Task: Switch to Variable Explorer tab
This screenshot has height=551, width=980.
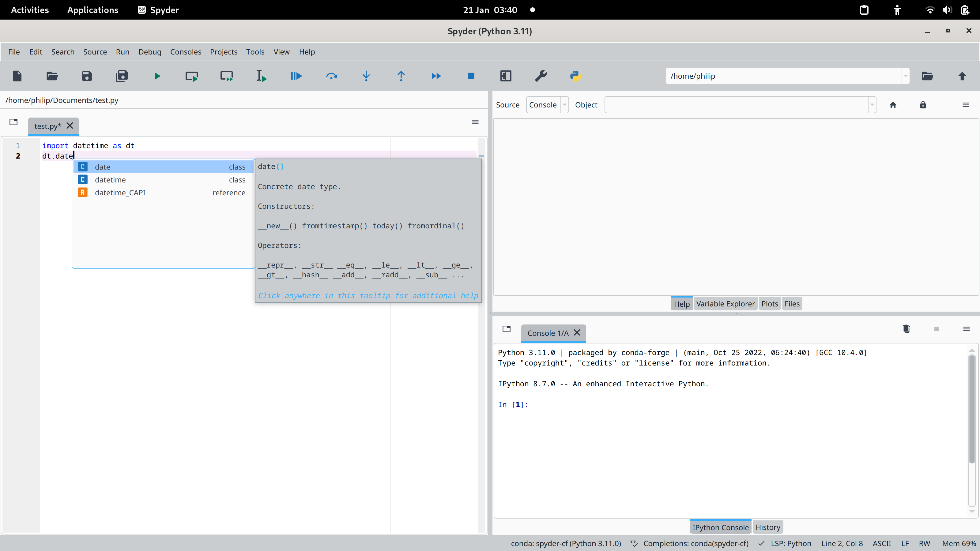Action: tap(726, 303)
